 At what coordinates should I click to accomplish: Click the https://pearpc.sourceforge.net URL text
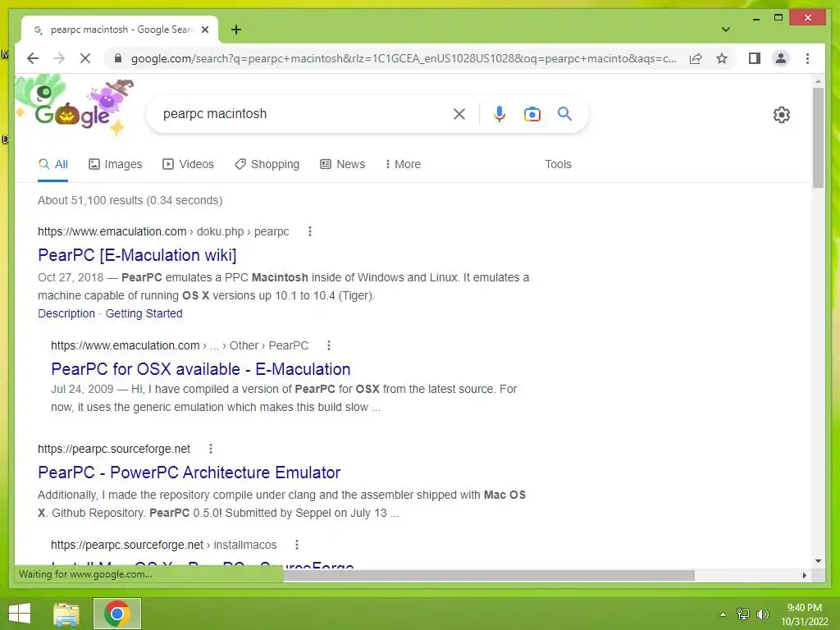[x=114, y=449]
